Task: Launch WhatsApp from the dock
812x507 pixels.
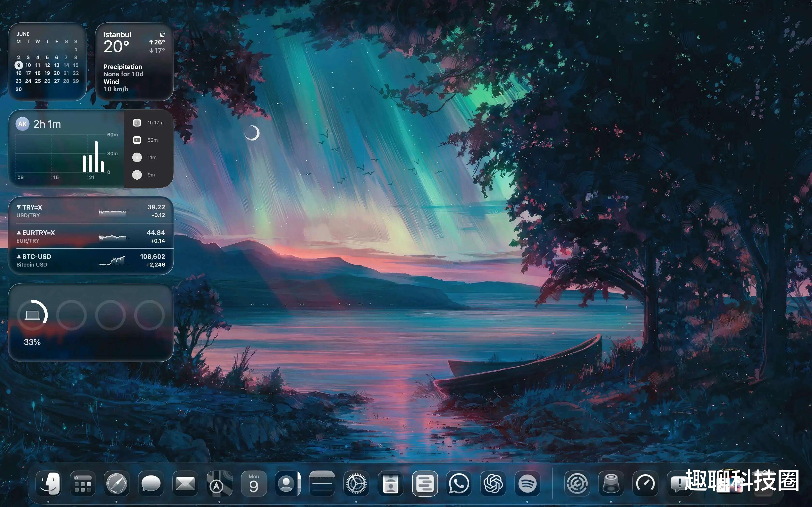Action: [459, 484]
